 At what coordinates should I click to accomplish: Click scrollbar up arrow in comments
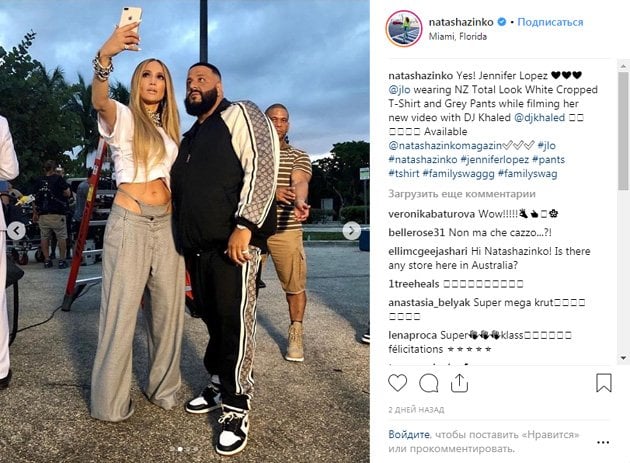click(x=623, y=65)
